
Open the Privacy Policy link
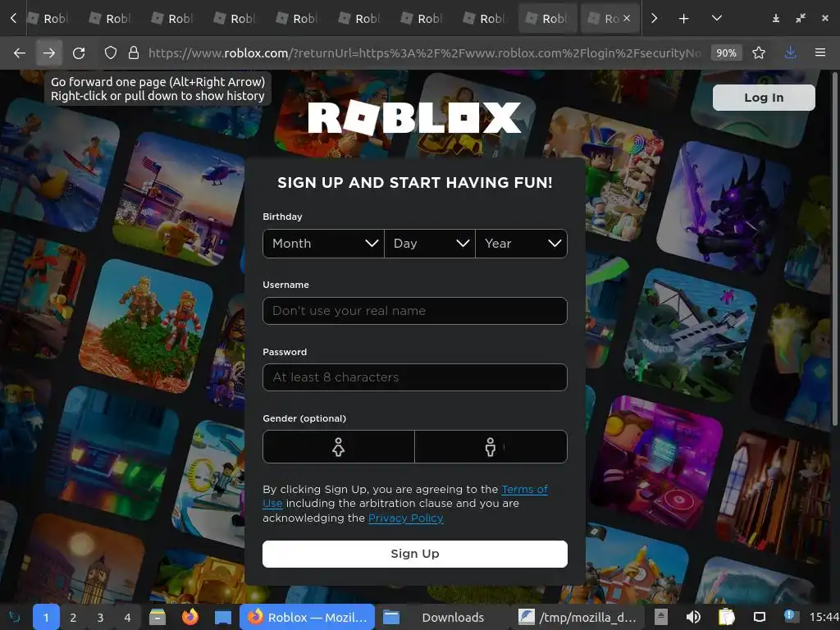405,518
